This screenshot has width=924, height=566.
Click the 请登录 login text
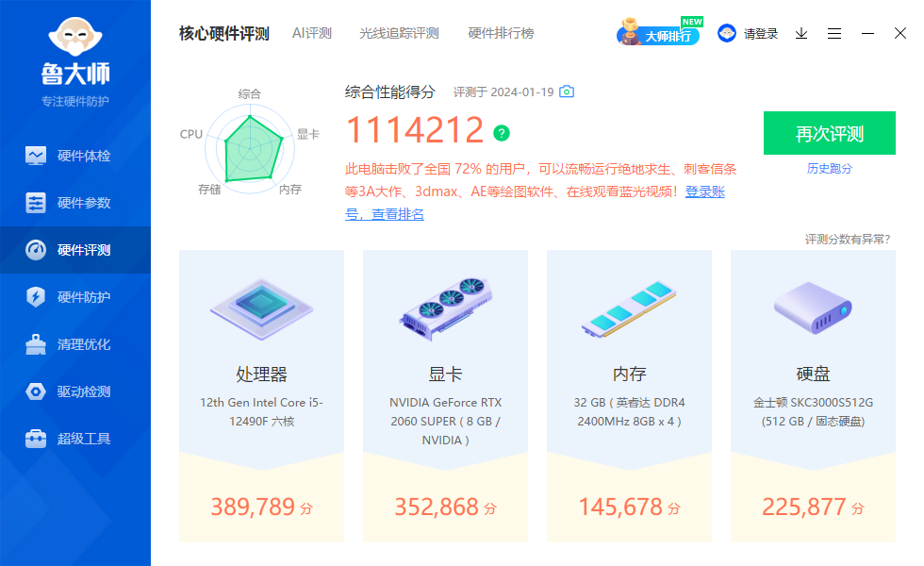760,34
